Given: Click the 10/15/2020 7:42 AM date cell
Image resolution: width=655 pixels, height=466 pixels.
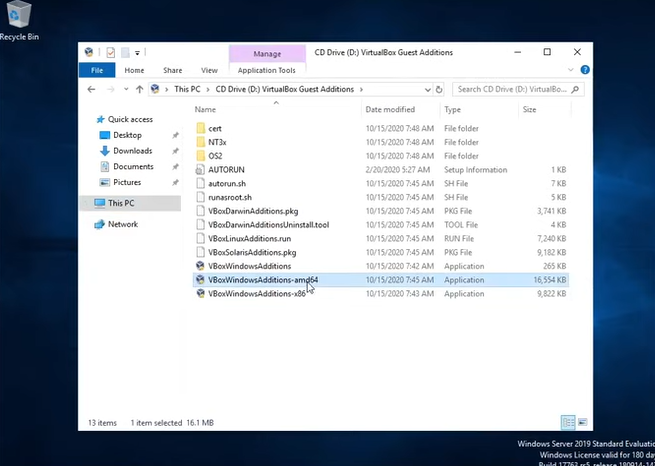Looking at the screenshot, I should tap(400, 266).
